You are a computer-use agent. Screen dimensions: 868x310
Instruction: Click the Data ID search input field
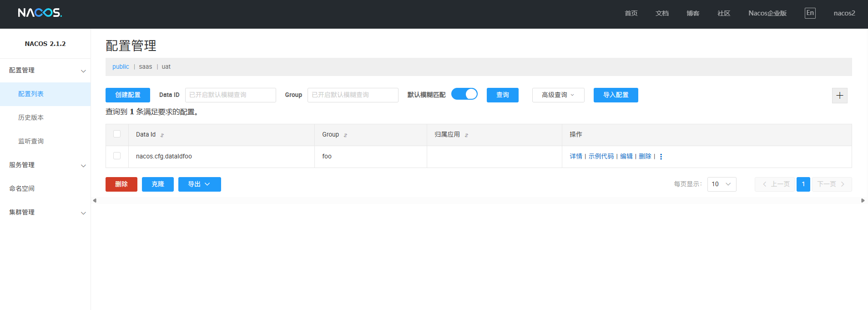(230, 95)
